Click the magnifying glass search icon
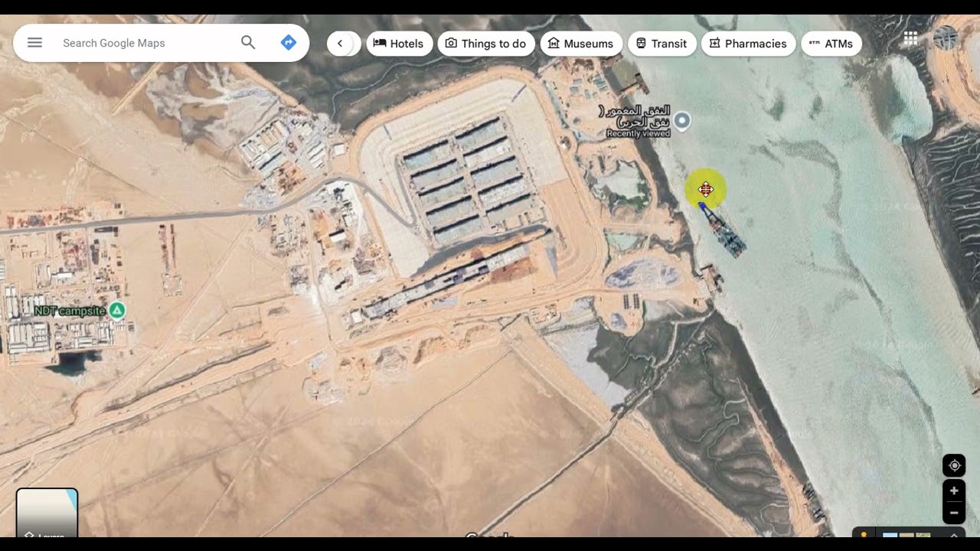The width and height of the screenshot is (980, 551). click(248, 43)
